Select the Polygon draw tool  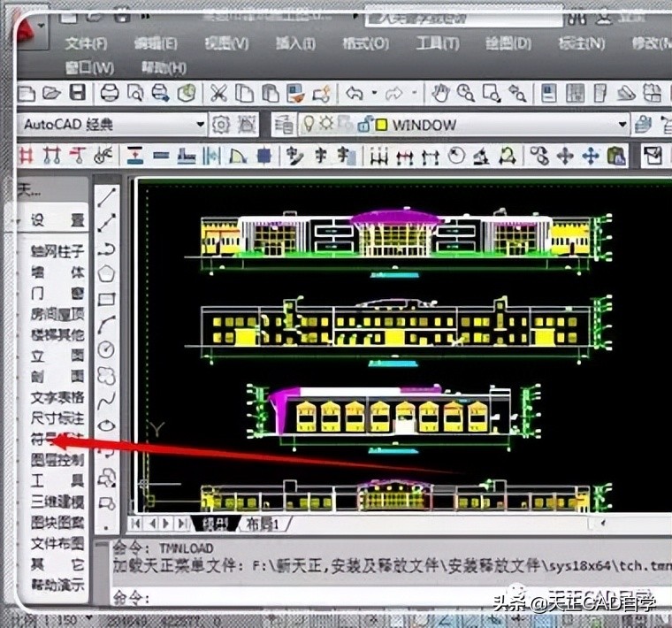pos(107,273)
